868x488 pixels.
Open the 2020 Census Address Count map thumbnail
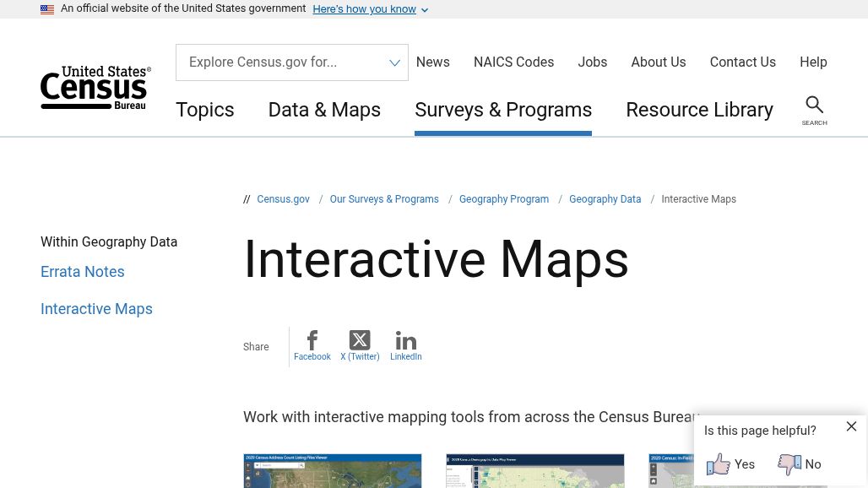pyautogui.click(x=332, y=471)
